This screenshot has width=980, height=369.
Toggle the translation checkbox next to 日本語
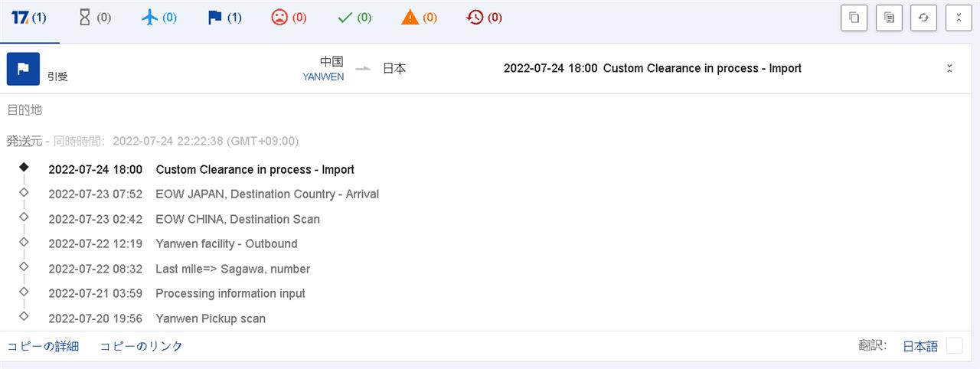pyautogui.click(x=954, y=346)
